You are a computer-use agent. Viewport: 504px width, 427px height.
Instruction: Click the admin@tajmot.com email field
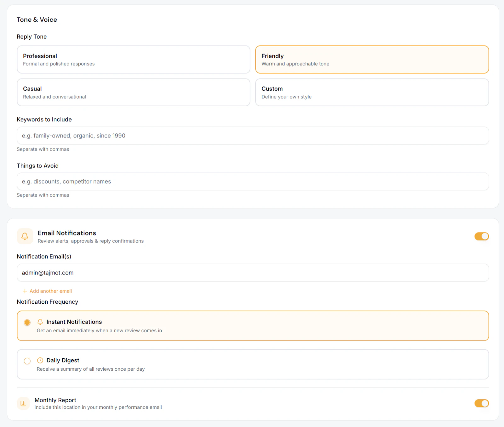coord(252,272)
